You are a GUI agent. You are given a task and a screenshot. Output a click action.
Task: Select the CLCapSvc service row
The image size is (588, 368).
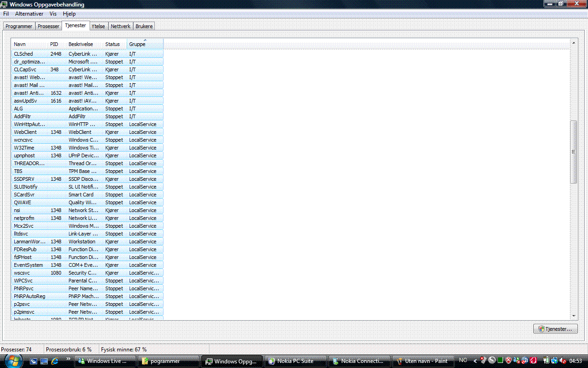[87, 69]
